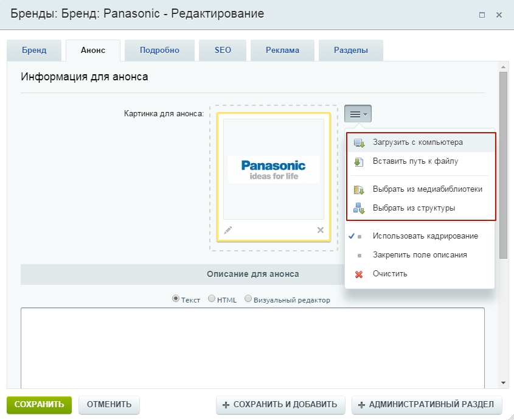Image resolution: width=514 pixels, height=420 pixels.
Task: Toggle Закрепить поле описания option
Action: [x=420, y=255]
